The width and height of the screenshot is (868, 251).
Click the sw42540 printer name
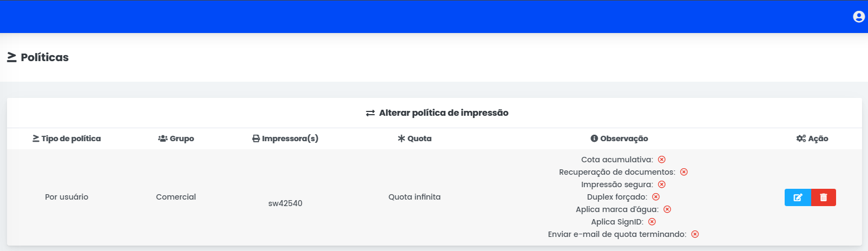pyautogui.click(x=285, y=203)
